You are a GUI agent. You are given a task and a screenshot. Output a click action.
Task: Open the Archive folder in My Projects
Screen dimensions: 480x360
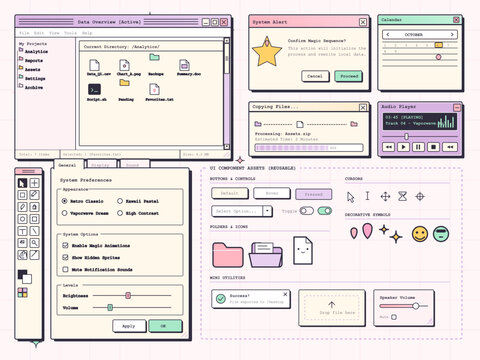click(31, 87)
